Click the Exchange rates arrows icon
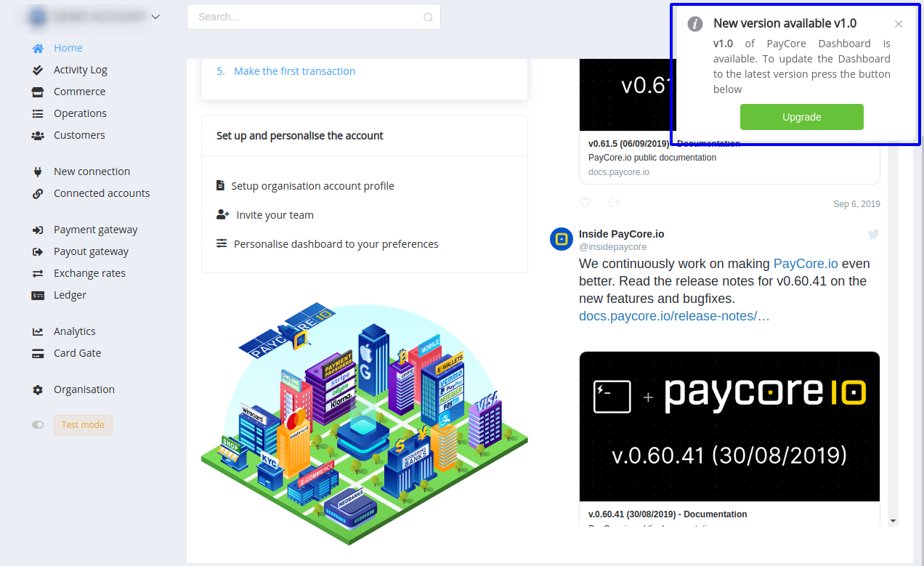924x566 pixels. pos(38,273)
